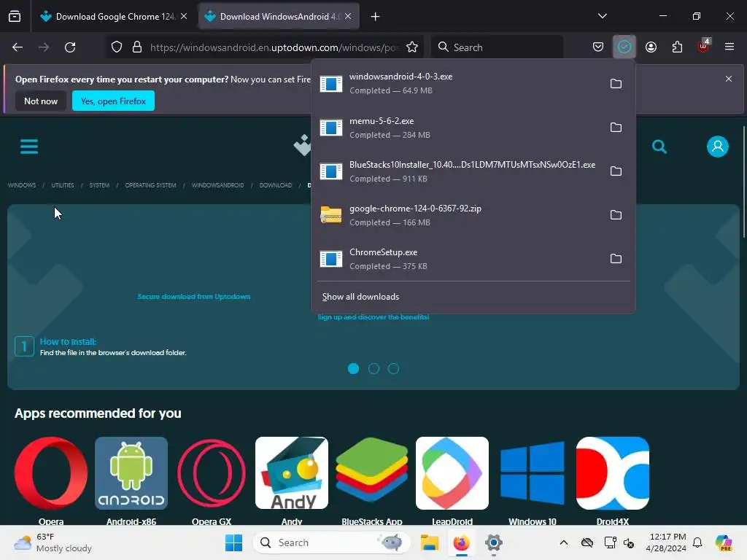Image resolution: width=747 pixels, height=560 pixels.
Task: Click the taskbar Search box
Action: (332, 542)
